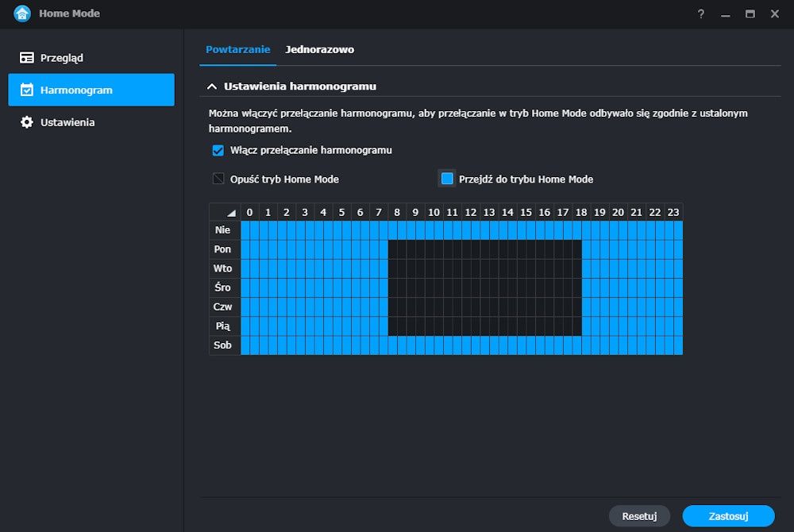
Task: Switch to the Jednorazowo tab
Action: [x=319, y=49]
